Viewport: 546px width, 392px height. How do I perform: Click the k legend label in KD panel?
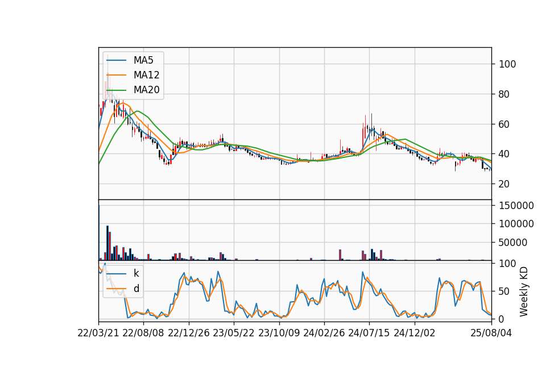click(136, 273)
